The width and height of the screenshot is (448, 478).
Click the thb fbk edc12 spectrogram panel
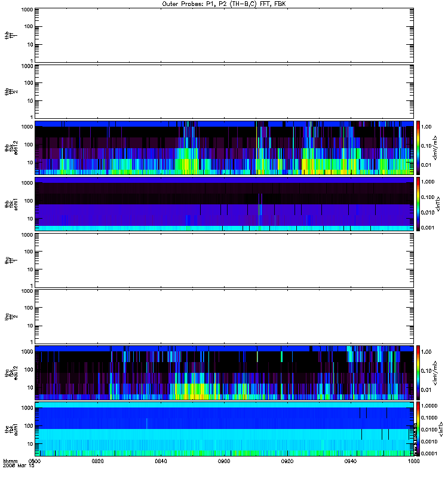224,148
